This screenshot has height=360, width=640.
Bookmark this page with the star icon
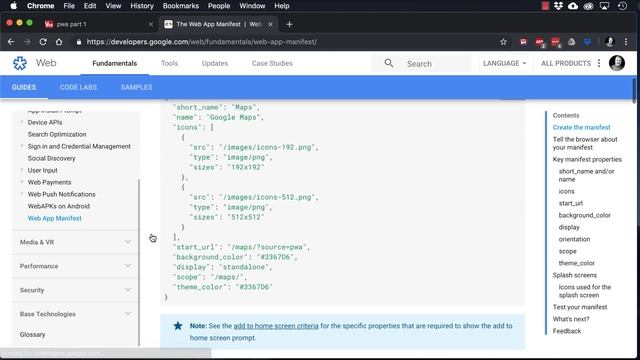pyautogui.click(x=503, y=42)
